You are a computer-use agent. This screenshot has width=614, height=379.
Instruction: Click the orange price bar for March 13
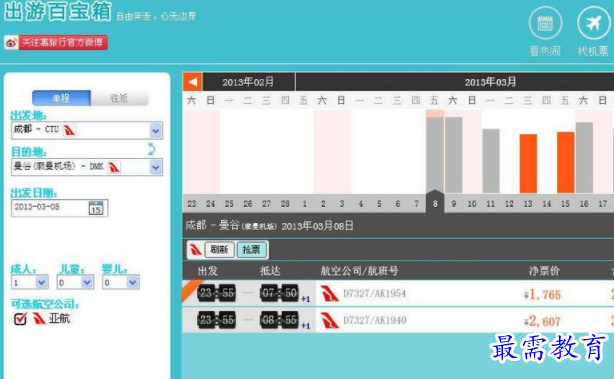point(528,164)
